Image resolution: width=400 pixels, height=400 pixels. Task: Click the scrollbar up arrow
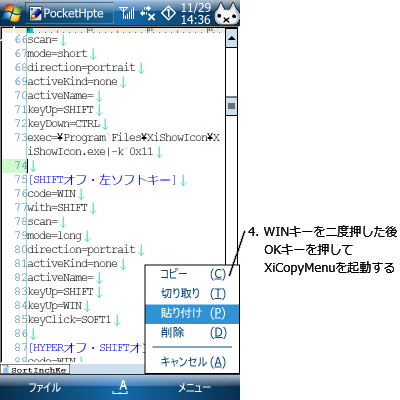point(231,39)
